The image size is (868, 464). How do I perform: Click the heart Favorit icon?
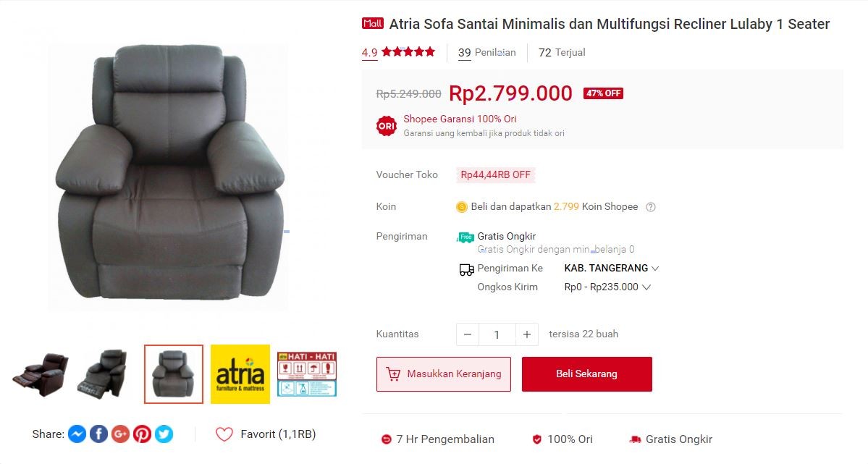(x=224, y=434)
